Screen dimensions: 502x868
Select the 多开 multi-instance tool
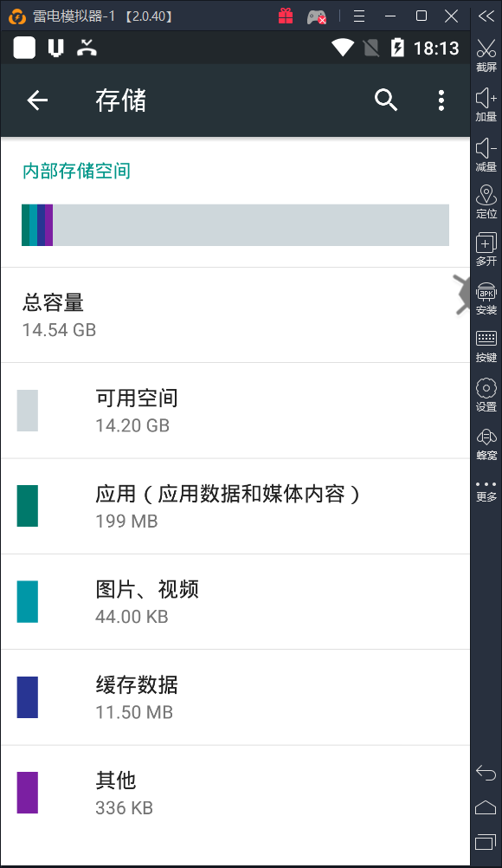click(486, 249)
